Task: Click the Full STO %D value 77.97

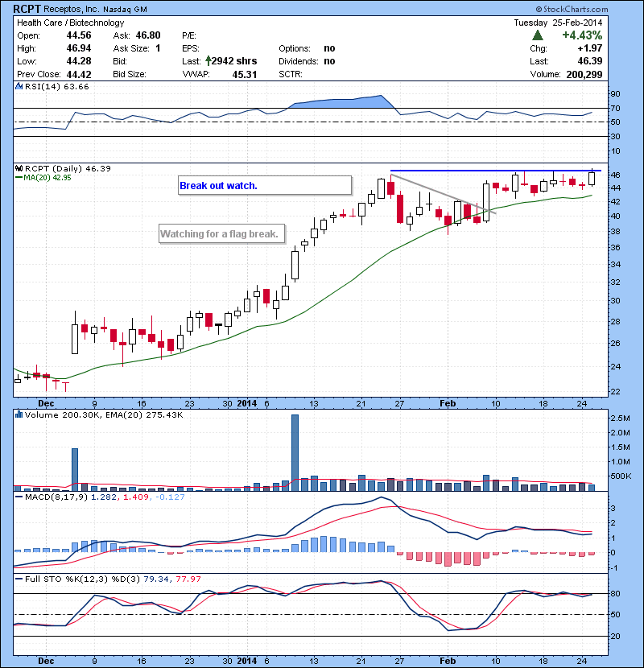Action: point(188,579)
